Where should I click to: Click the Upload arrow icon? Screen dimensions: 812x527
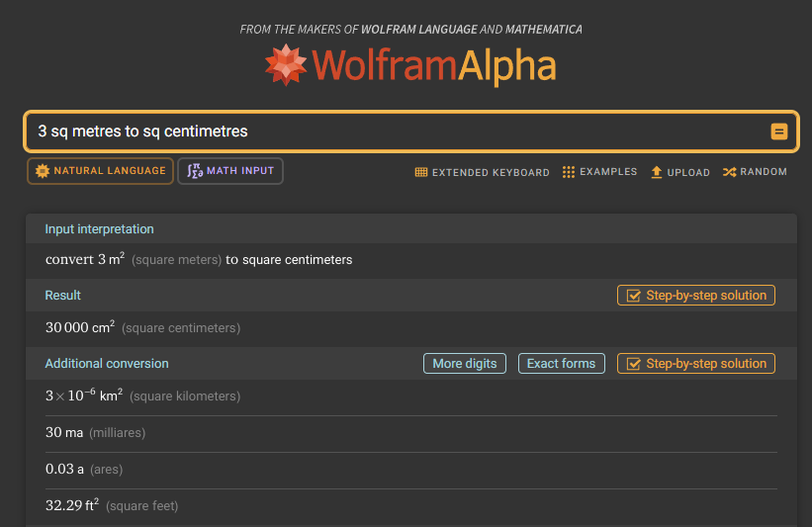(656, 172)
